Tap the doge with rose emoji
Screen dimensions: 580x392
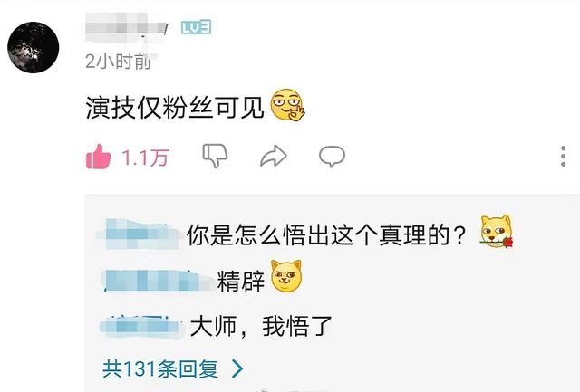click(x=497, y=232)
